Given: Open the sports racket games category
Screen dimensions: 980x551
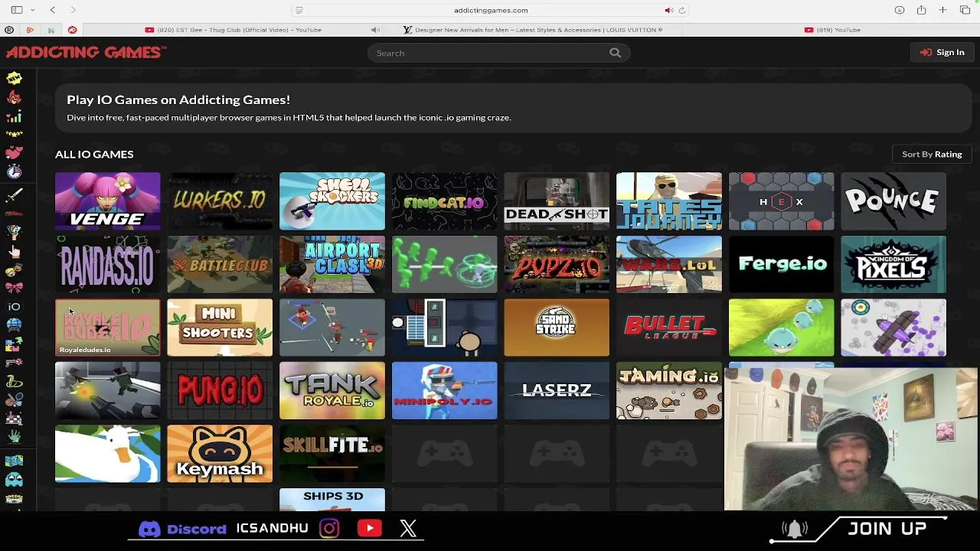Looking at the screenshot, I should (x=14, y=399).
